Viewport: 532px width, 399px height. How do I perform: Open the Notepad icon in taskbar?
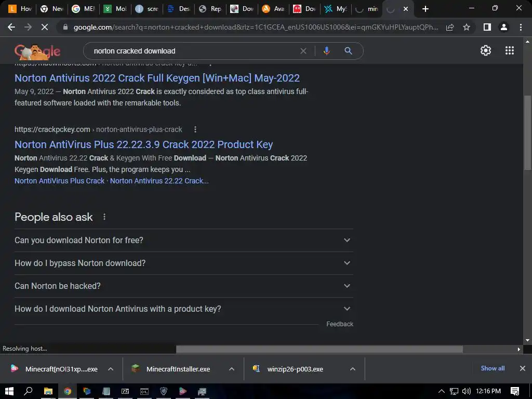pyautogui.click(x=106, y=391)
